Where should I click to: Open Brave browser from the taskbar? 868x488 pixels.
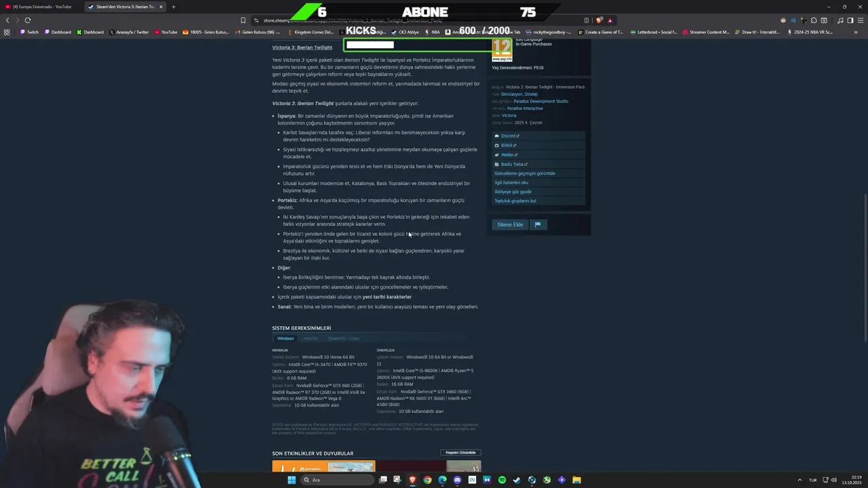[x=412, y=480]
